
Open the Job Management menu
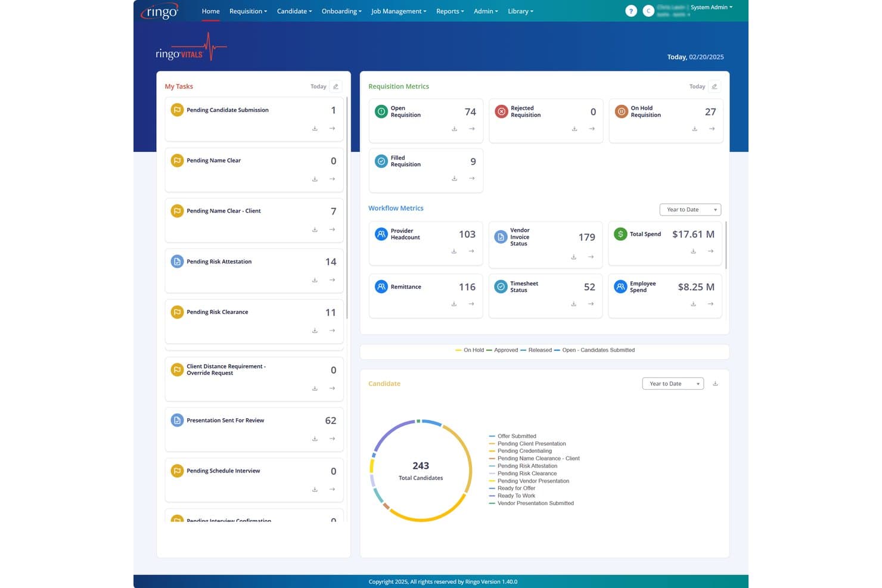[x=399, y=11]
